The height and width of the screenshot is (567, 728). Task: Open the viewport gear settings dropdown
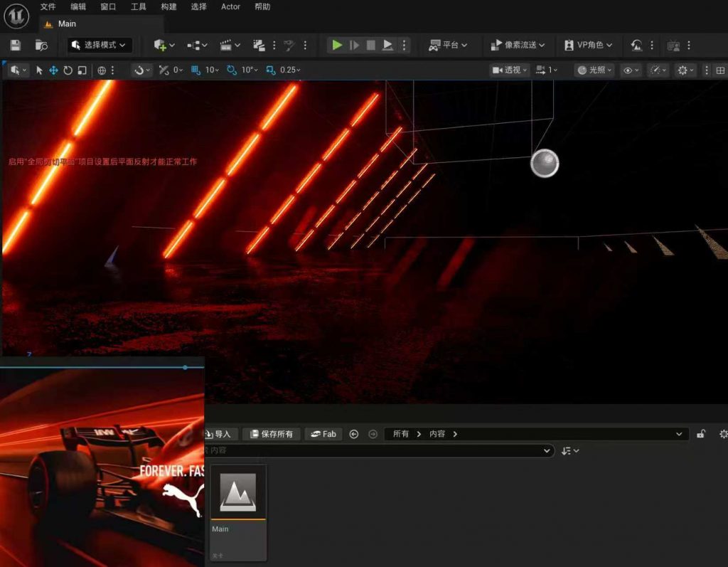tap(685, 70)
